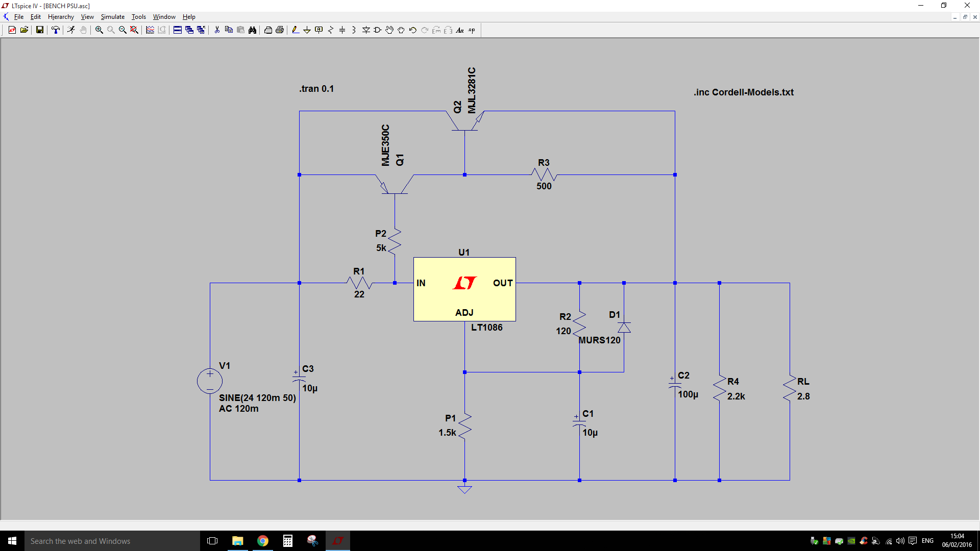Run the simulation with the running man icon

[x=71, y=30]
